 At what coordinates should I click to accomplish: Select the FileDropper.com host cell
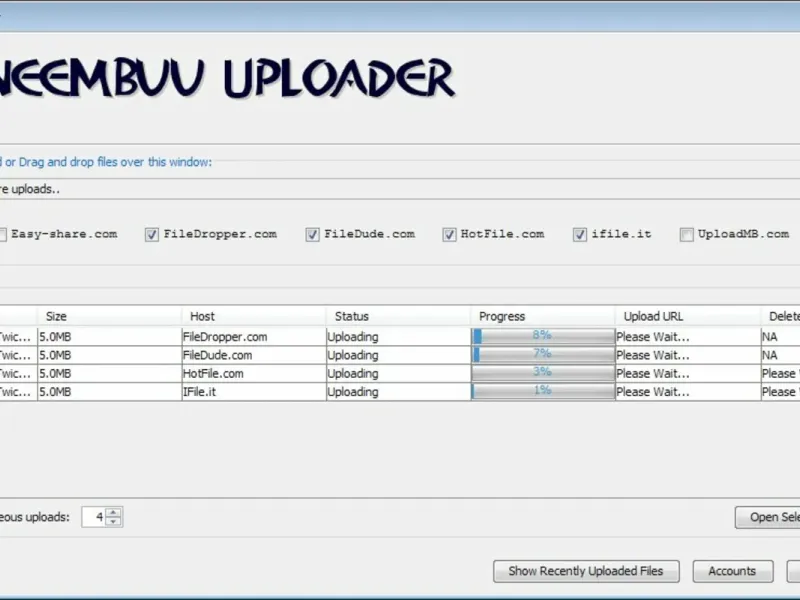click(254, 337)
